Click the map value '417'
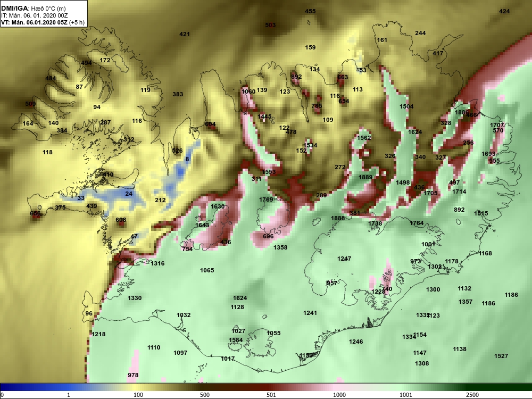This screenshot has width=532, height=399. [438, 53]
